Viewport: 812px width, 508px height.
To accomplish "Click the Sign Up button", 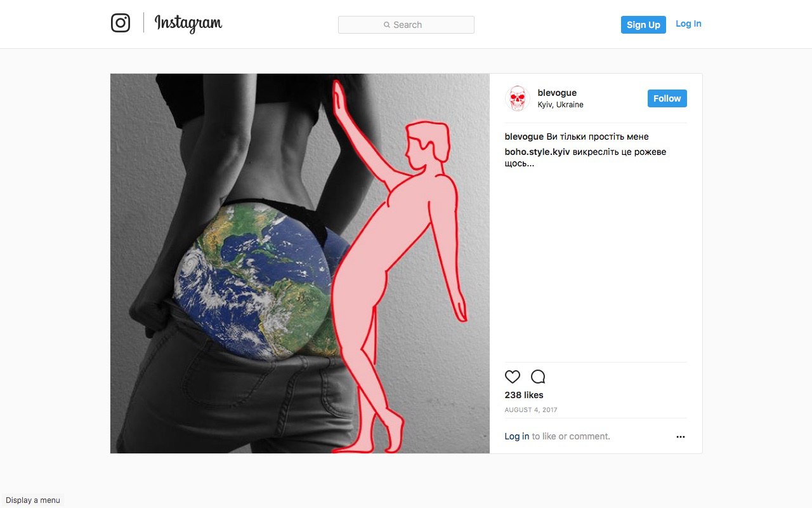I will pos(643,25).
